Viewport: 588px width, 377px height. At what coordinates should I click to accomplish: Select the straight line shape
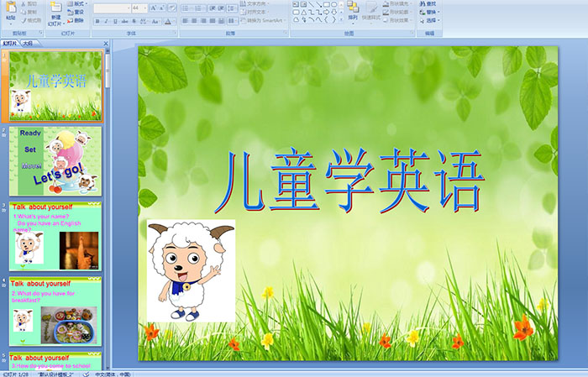312,4
